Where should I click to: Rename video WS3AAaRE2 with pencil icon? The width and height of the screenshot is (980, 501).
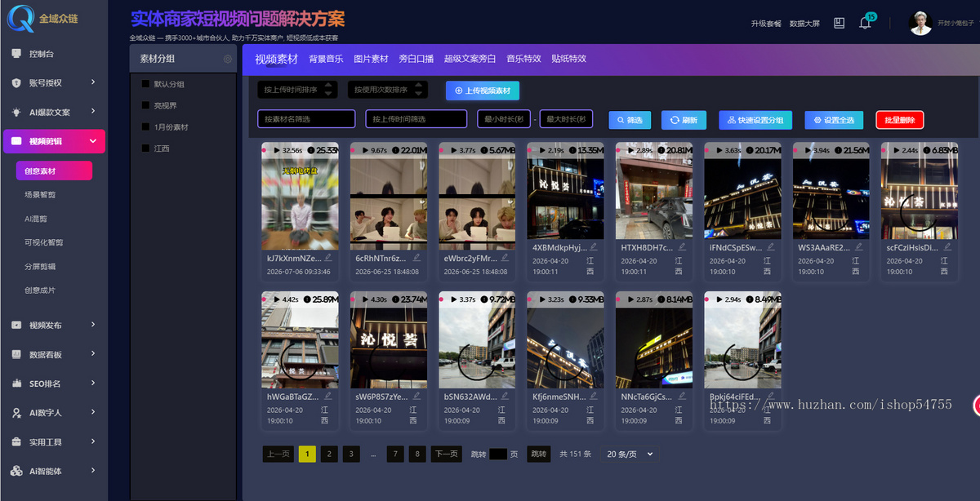click(x=858, y=246)
